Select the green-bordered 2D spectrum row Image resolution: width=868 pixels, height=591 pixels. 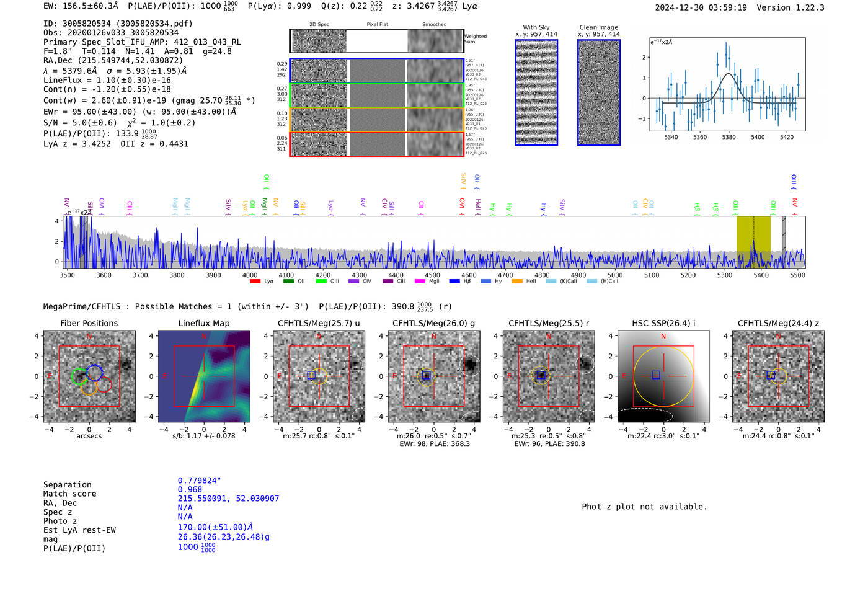click(377, 96)
